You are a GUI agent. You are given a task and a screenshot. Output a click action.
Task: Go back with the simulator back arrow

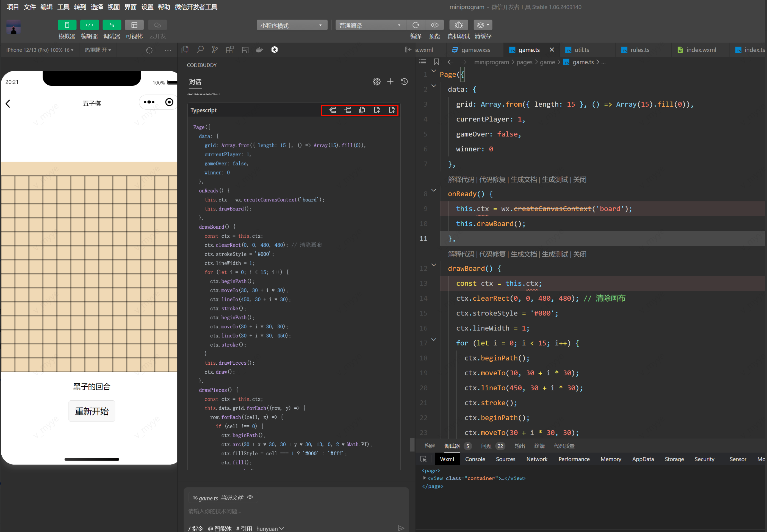[8, 104]
